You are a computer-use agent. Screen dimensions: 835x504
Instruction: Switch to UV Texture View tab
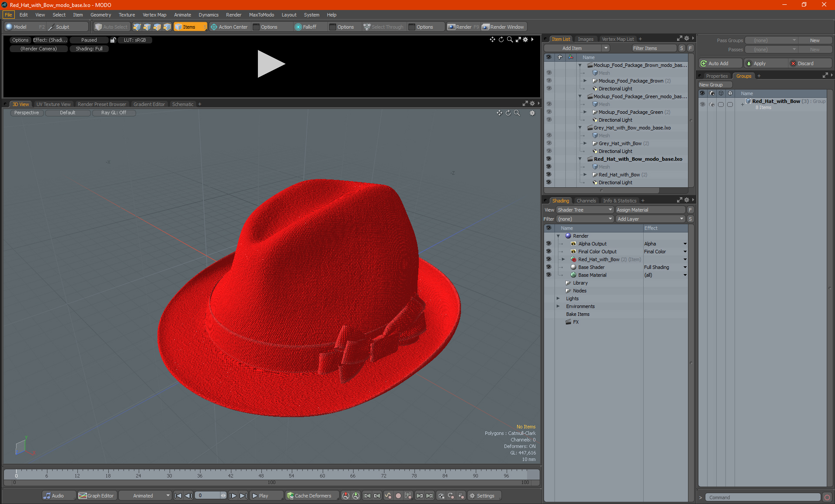53,104
